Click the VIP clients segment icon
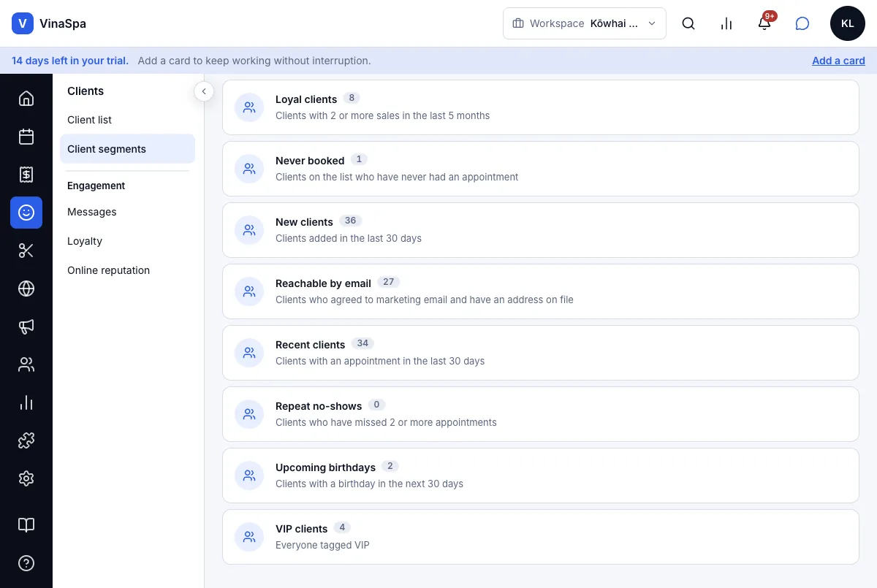Viewport: 877px width, 588px height. [249, 537]
